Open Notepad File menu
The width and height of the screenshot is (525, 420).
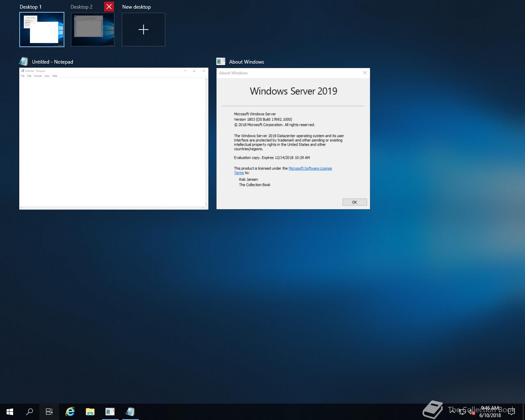(x=23, y=76)
